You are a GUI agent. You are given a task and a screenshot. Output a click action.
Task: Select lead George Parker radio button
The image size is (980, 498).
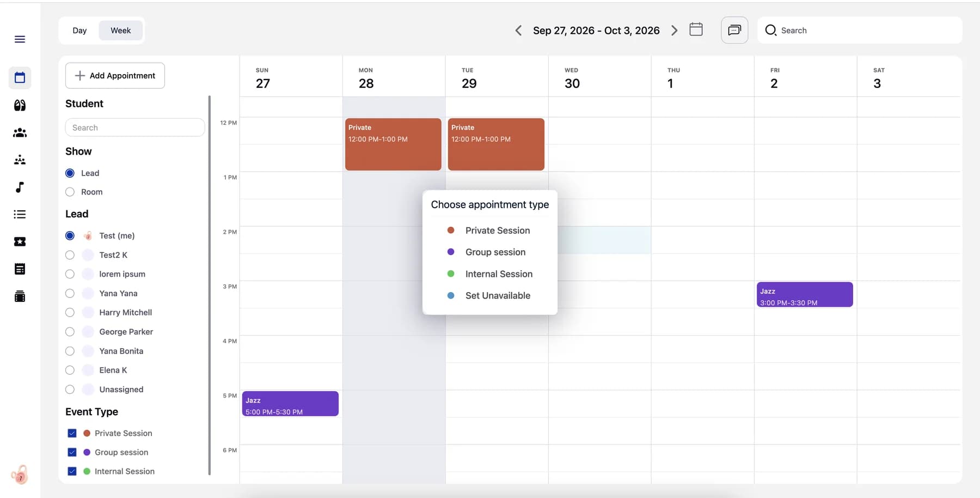pyautogui.click(x=70, y=332)
